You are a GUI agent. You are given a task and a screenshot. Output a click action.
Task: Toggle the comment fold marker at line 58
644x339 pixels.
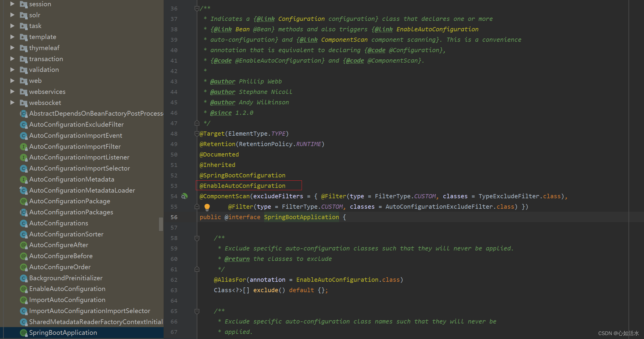[197, 238]
